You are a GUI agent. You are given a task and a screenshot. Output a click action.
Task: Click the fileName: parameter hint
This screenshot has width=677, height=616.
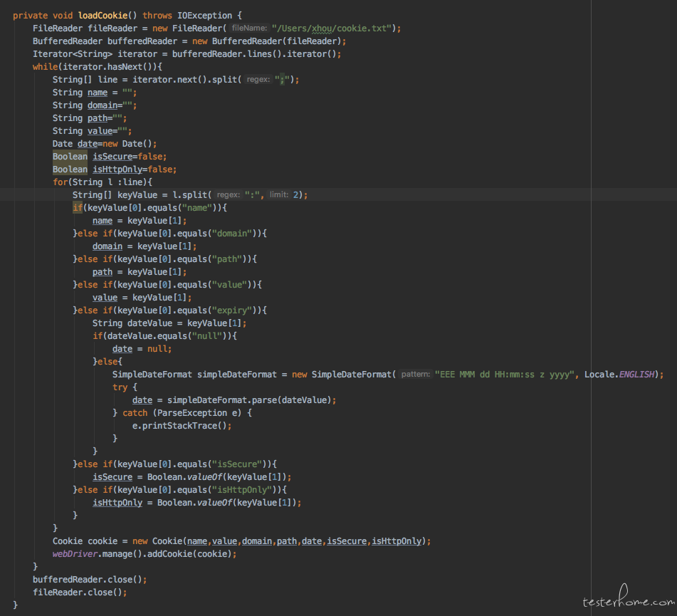click(x=249, y=28)
